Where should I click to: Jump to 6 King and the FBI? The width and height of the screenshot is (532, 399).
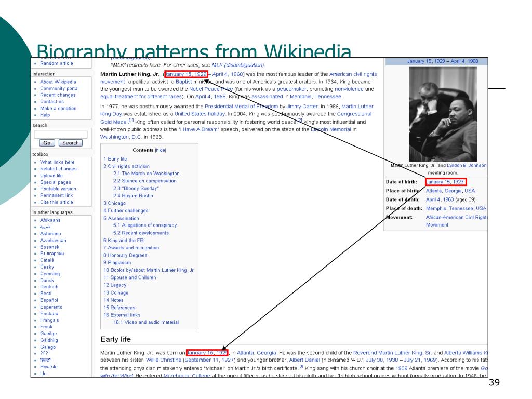[124, 240]
